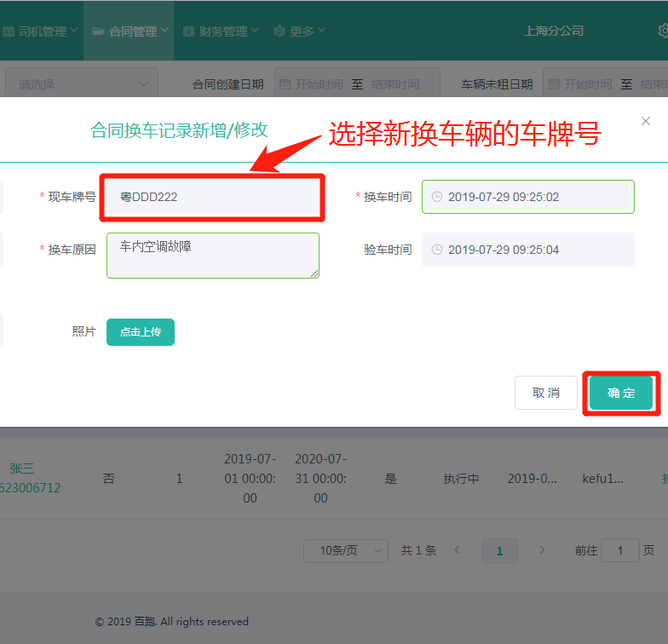This screenshot has width=668, height=644.
Task: Click the clock icon in 换车时间 field
Action: point(437,197)
